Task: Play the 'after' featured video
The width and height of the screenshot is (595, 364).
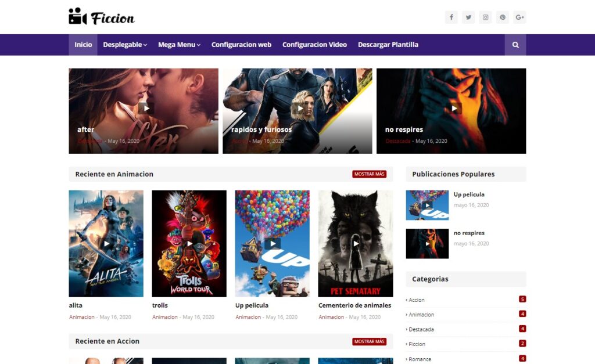Action: pos(146,109)
